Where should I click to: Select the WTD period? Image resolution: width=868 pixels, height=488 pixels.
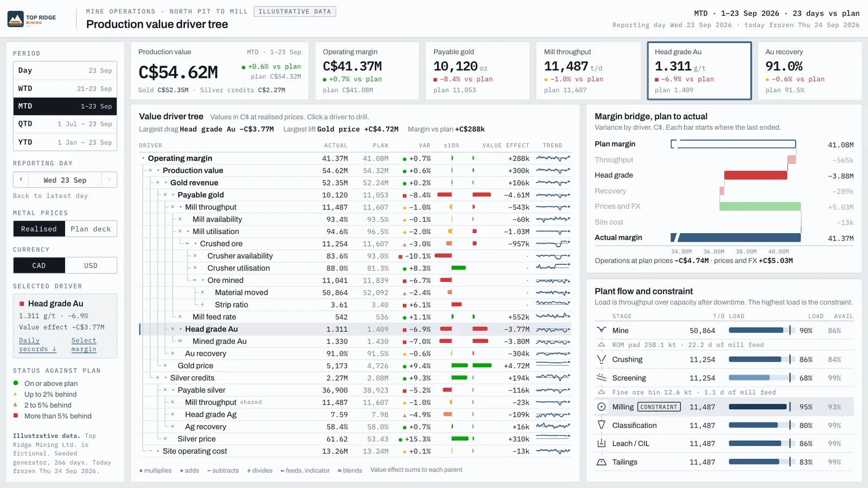[x=65, y=88]
